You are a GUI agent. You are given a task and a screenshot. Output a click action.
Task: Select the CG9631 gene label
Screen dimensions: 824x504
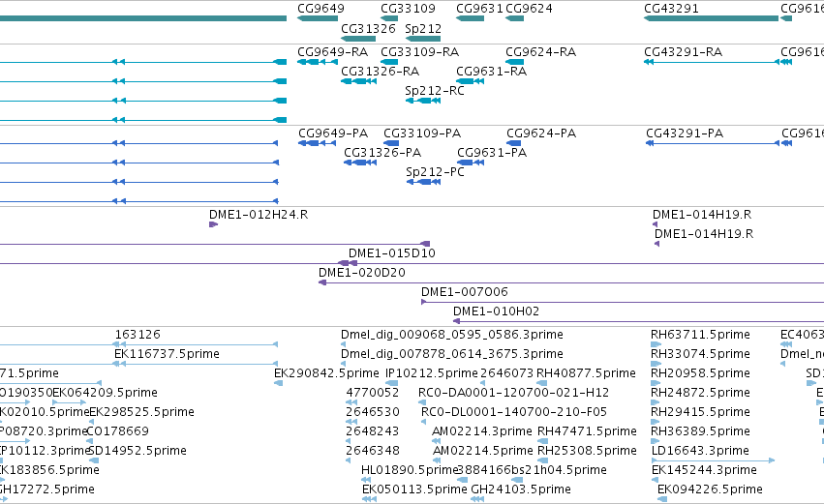[x=479, y=9]
